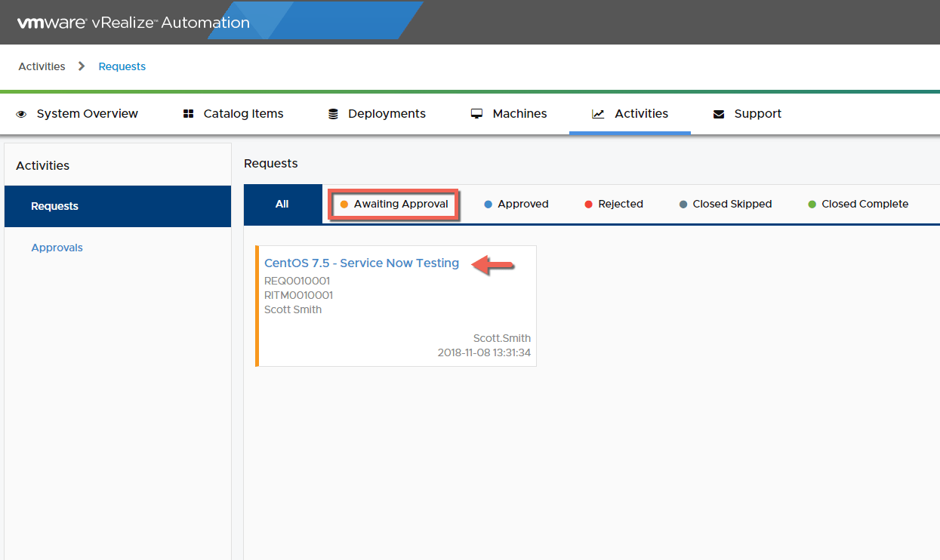Click the chart icon for Activities
Viewport: 940px width, 560px height.
(x=598, y=114)
